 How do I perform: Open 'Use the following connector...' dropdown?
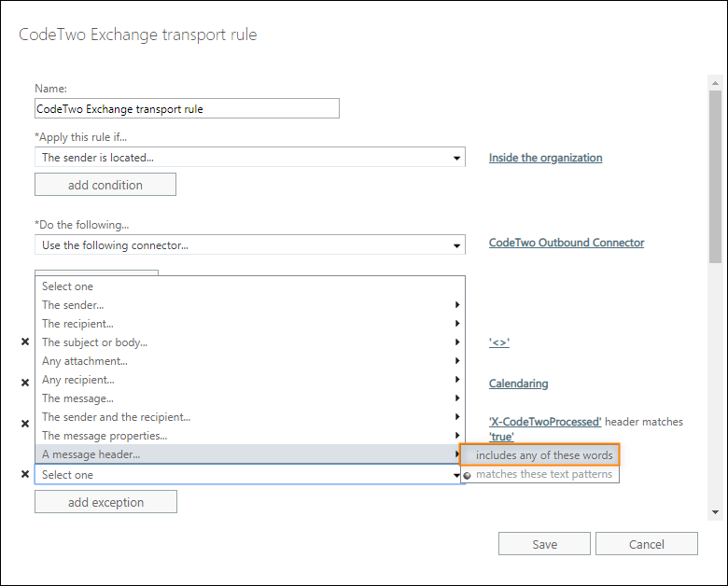[x=250, y=244]
